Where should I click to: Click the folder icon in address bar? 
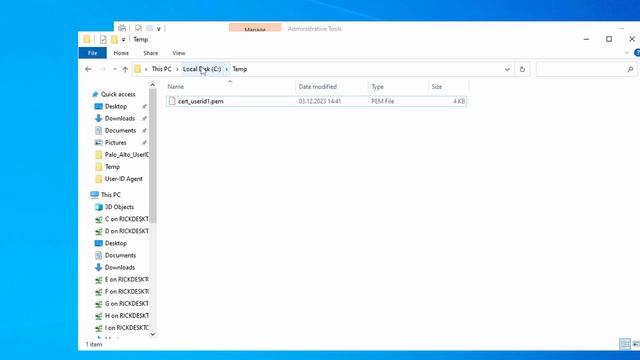[138, 69]
